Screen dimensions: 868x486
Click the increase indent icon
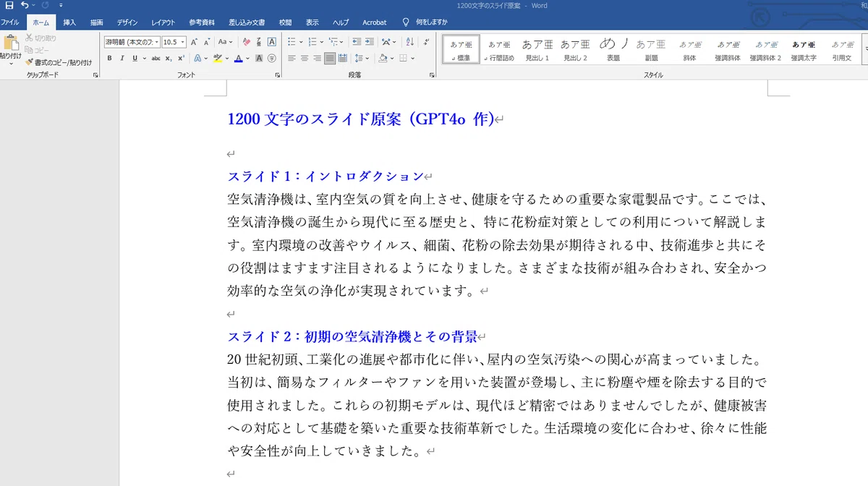click(x=370, y=42)
